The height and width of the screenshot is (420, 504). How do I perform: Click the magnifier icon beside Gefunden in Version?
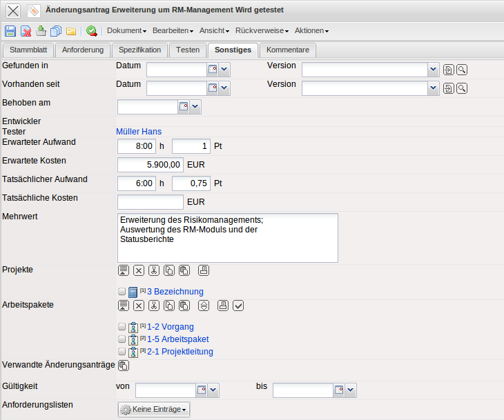462,70
